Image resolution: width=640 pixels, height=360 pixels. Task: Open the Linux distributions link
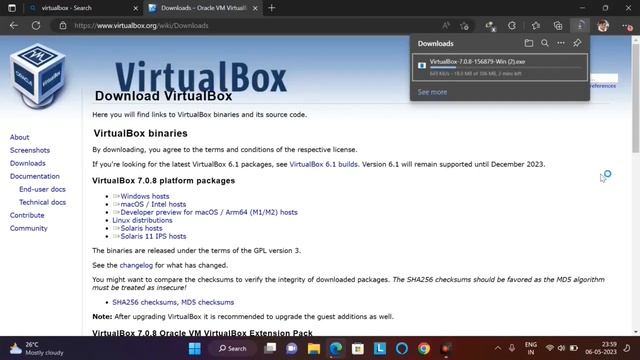142,220
